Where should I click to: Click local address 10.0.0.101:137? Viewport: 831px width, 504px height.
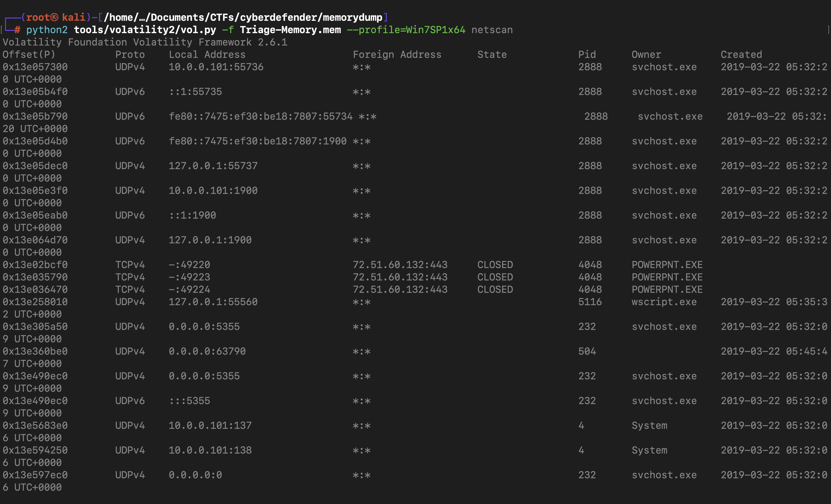coord(210,425)
